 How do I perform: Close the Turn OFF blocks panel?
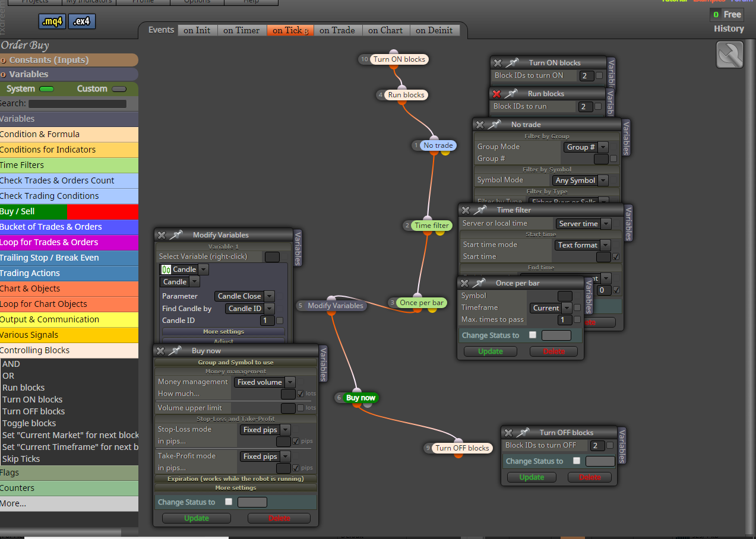point(508,433)
